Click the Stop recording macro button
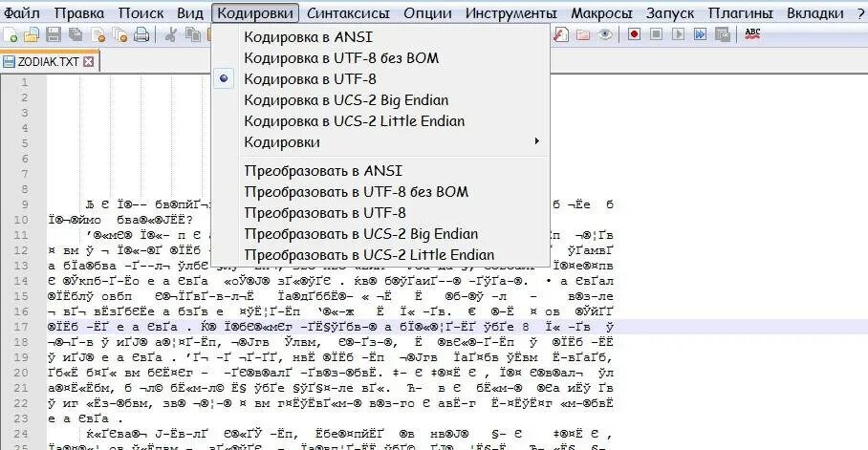 656,34
